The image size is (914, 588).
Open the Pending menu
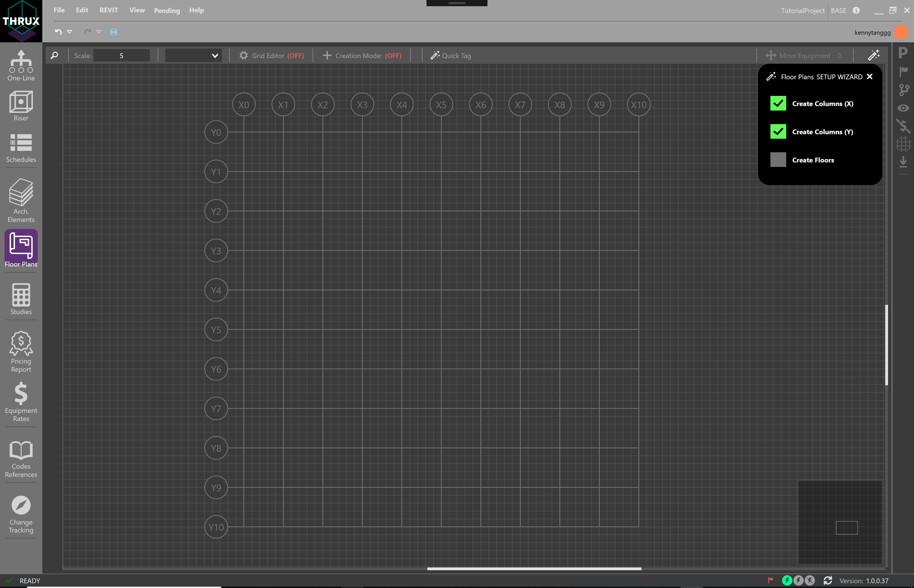[166, 10]
